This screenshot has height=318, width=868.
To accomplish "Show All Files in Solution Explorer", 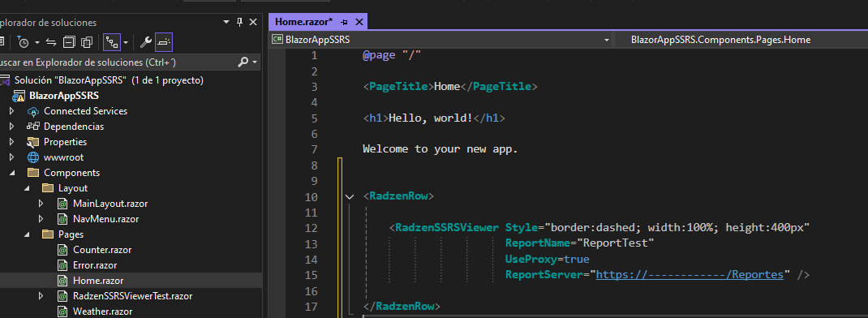I will click(87, 41).
